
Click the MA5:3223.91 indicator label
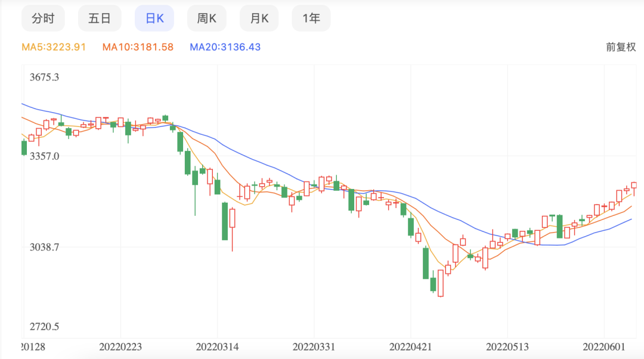point(54,47)
